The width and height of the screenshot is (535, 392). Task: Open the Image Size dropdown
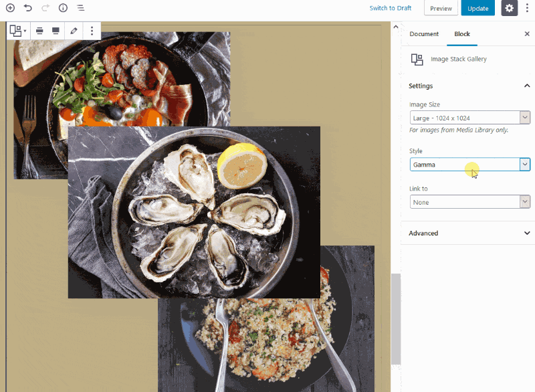(470, 118)
